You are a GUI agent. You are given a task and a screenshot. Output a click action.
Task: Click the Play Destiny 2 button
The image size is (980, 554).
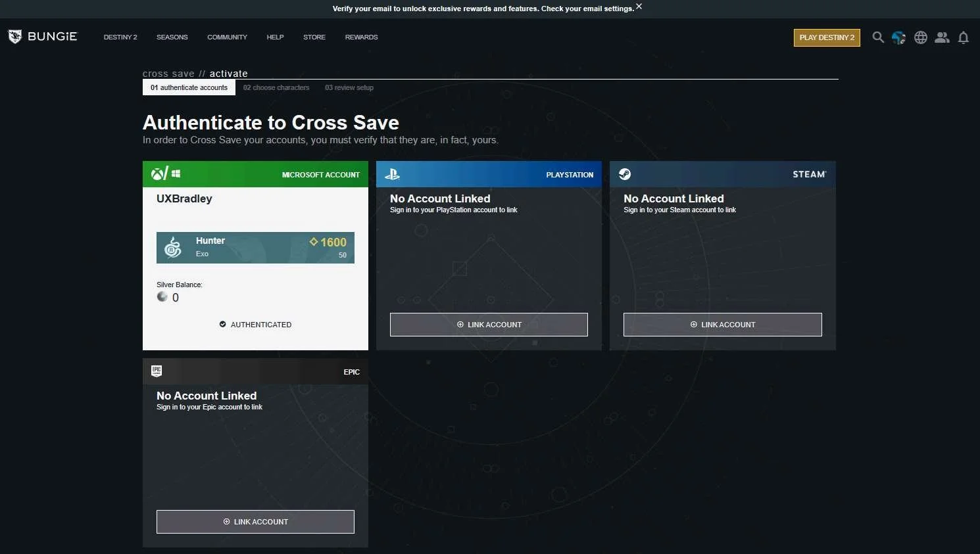pyautogui.click(x=827, y=37)
